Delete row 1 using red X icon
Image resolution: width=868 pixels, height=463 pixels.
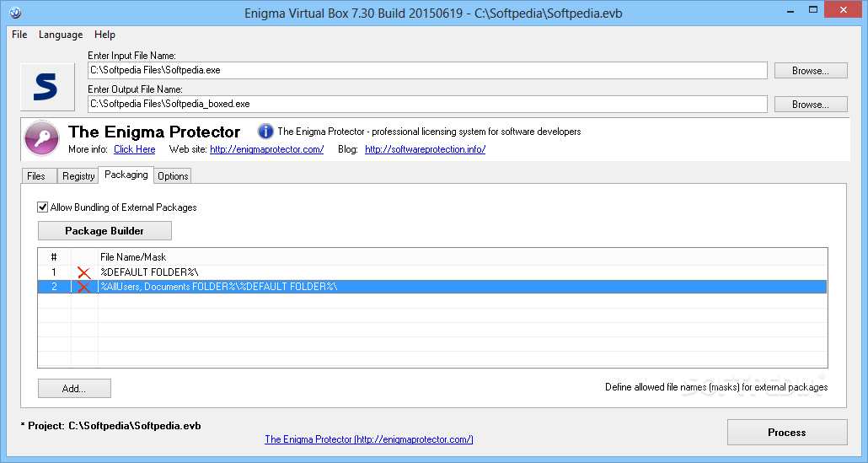(x=84, y=272)
